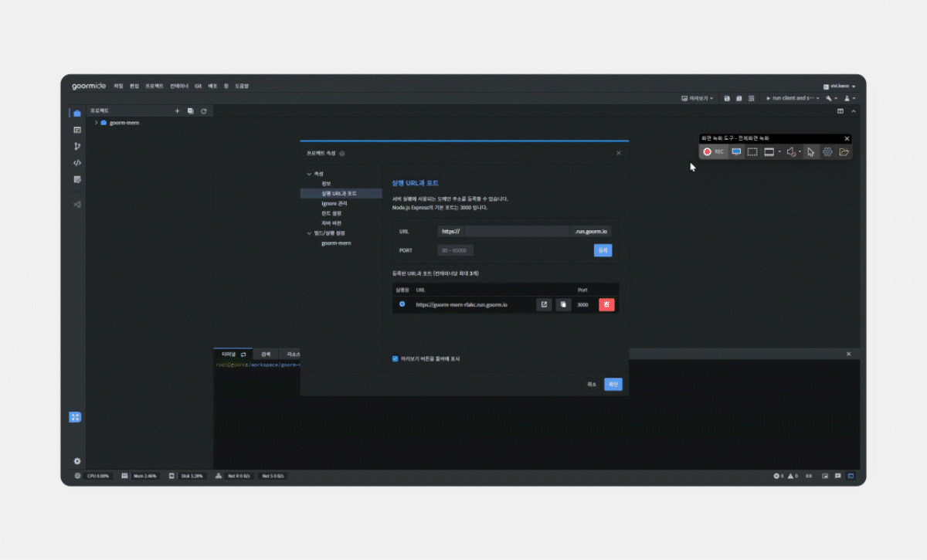Open the note list sidebar icon
Viewport: 927px width, 560px height.
click(76, 179)
